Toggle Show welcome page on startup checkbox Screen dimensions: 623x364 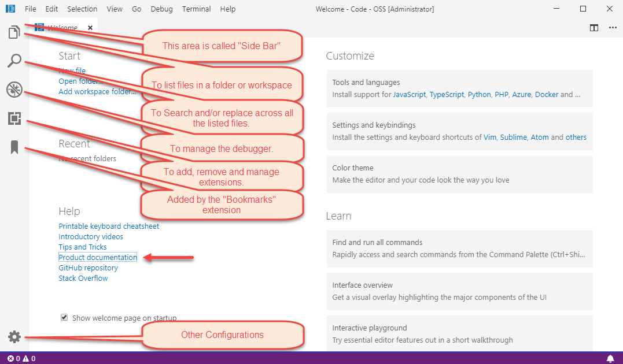coord(64,318)
